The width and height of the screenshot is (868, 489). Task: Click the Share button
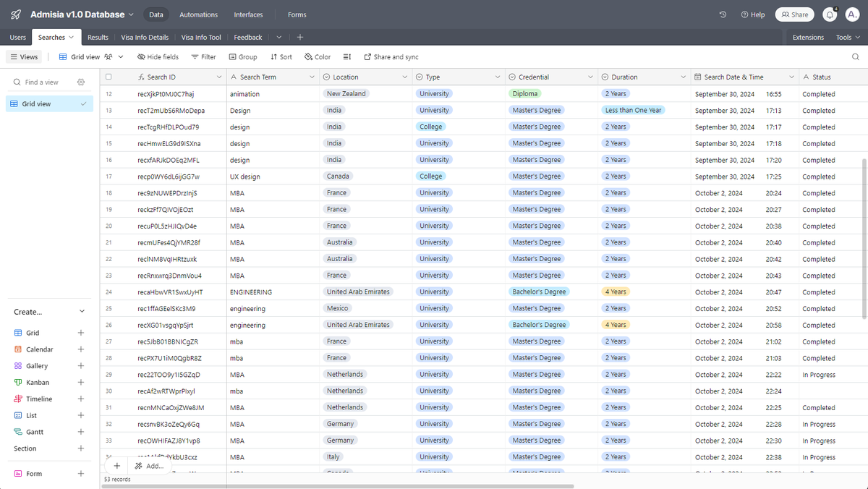(794, 14)
